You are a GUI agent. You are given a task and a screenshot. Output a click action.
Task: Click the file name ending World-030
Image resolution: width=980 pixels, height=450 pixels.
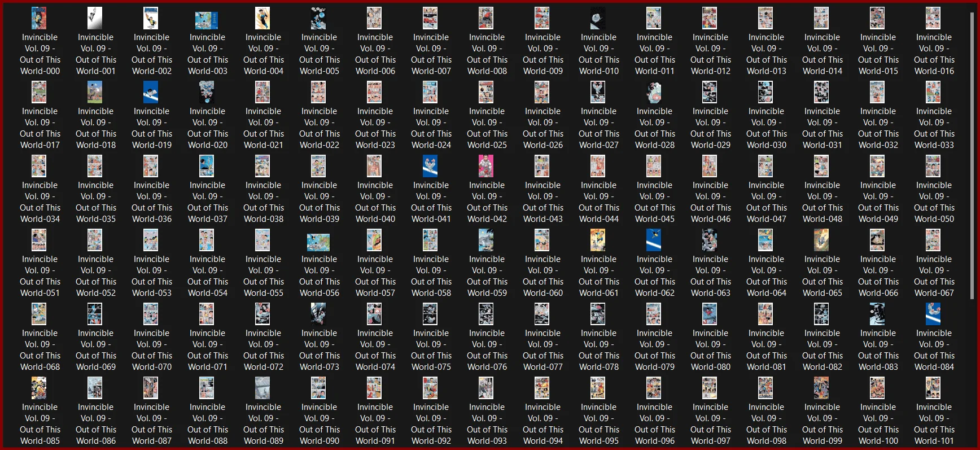(x=767, y=128)
